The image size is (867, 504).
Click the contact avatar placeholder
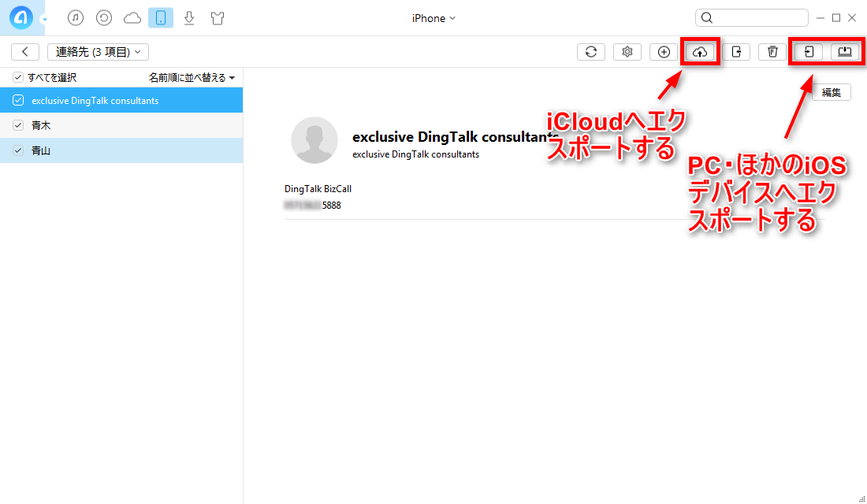click(314, 140)
